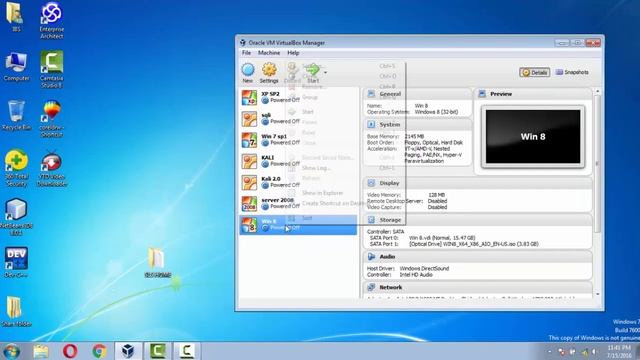This screenshot has height=360, width=640.
Task: Click the Win 7 sp1 OS icon
Action: tap(249, 140)
